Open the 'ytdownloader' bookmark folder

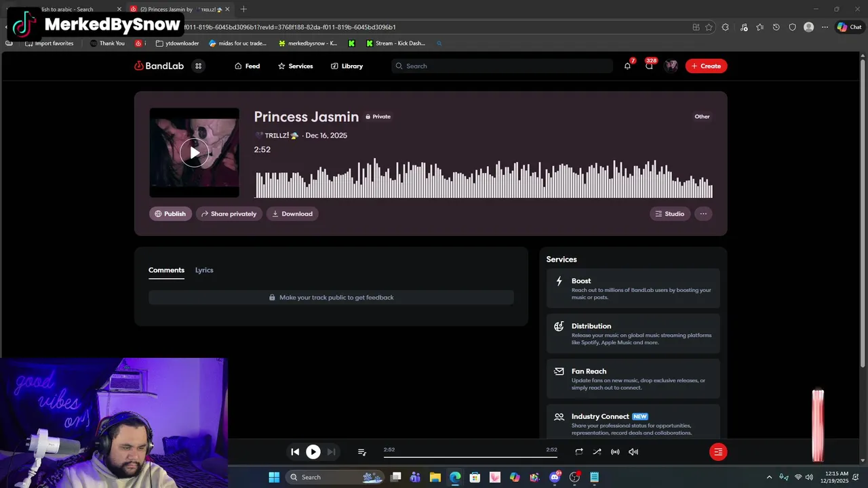tap(178, 43)
